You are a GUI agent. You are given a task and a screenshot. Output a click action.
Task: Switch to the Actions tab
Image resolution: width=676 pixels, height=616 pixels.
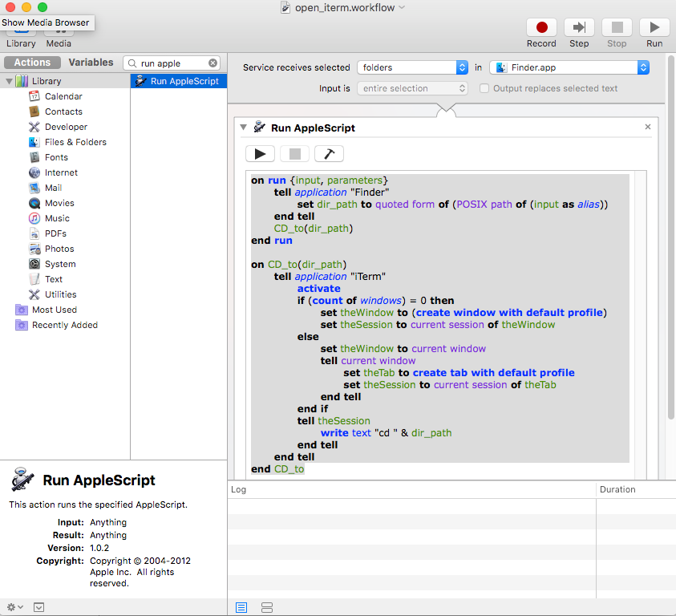click(x=32, y=63)
